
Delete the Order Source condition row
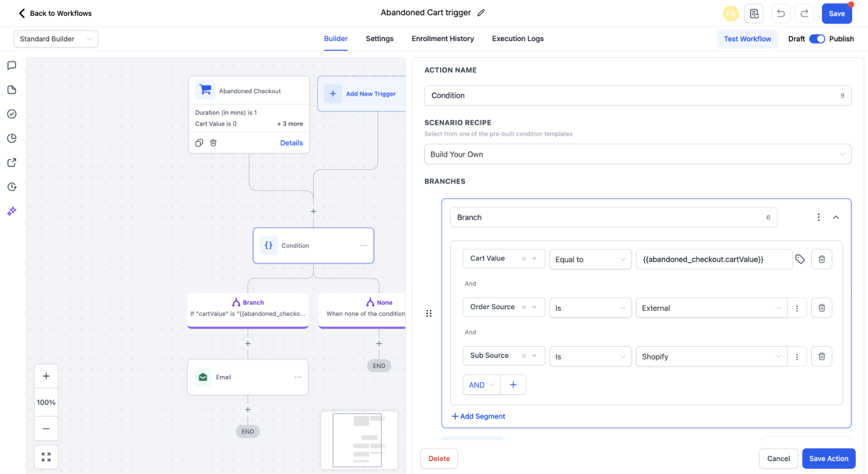coord(822,308)
